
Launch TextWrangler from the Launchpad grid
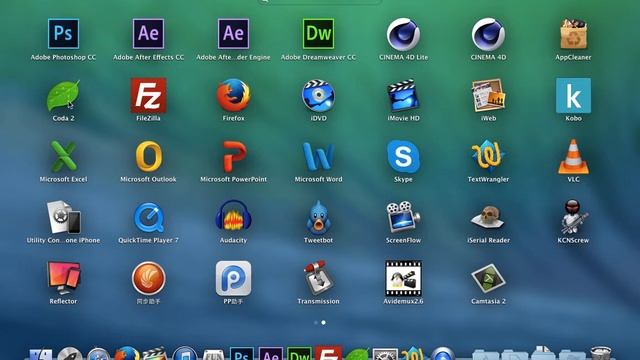[488, 156]
